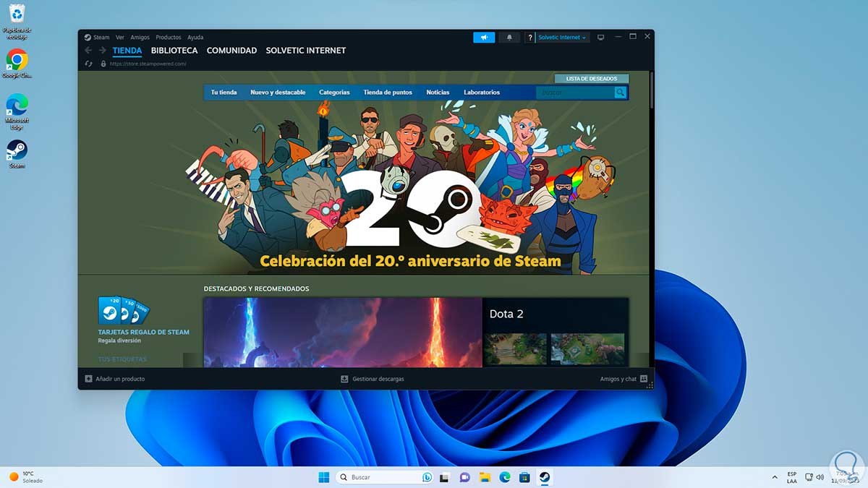Image resolution: width=868 pixels, height=488 pixels.
Task: Click the store search magnifier icon
Action: pyautogui.click(x=621, y=93)
